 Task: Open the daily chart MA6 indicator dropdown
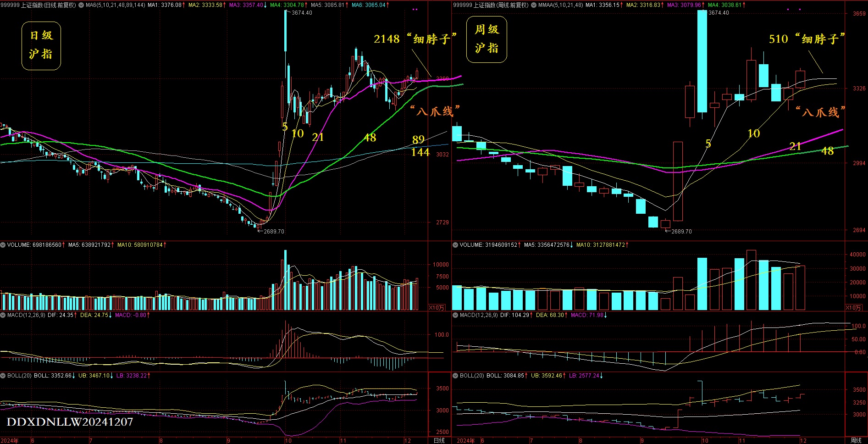[x=82, y=5]
